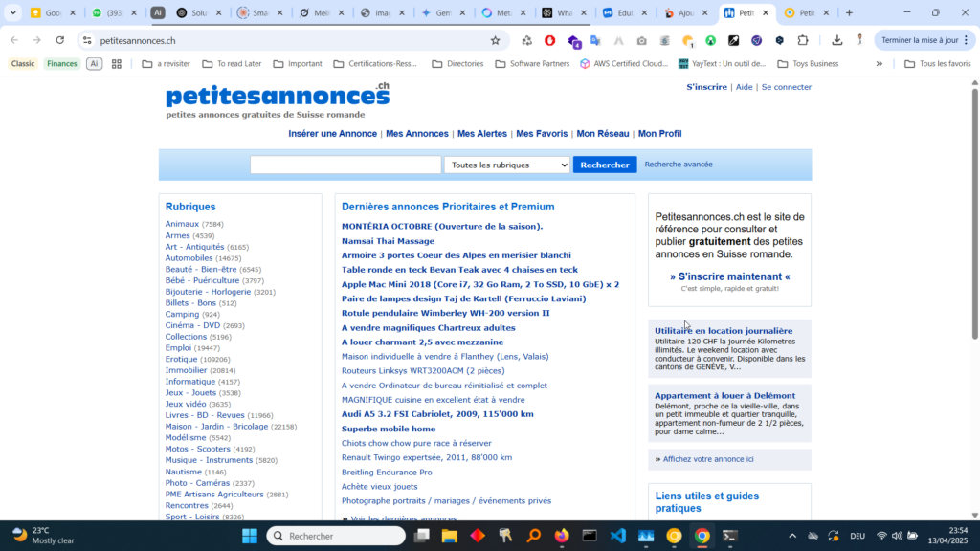Open the Informatique category
Screen dimensions: 980x551
tap(190, 382)
